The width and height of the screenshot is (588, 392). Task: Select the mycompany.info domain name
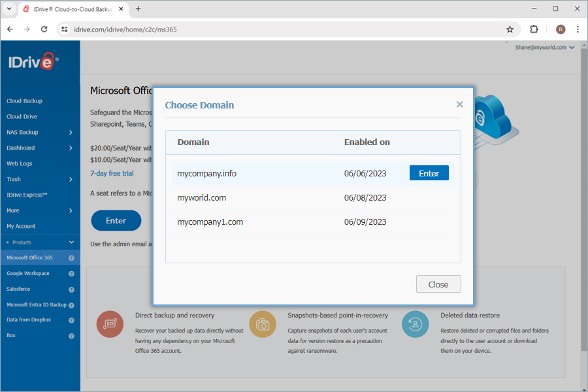coord(206,173)
